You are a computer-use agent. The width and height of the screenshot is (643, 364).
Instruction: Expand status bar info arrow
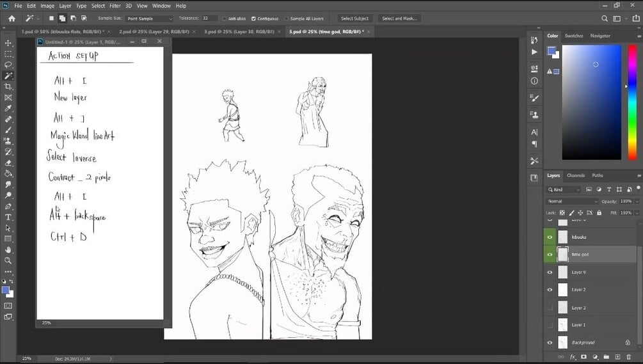click(111, 359)
